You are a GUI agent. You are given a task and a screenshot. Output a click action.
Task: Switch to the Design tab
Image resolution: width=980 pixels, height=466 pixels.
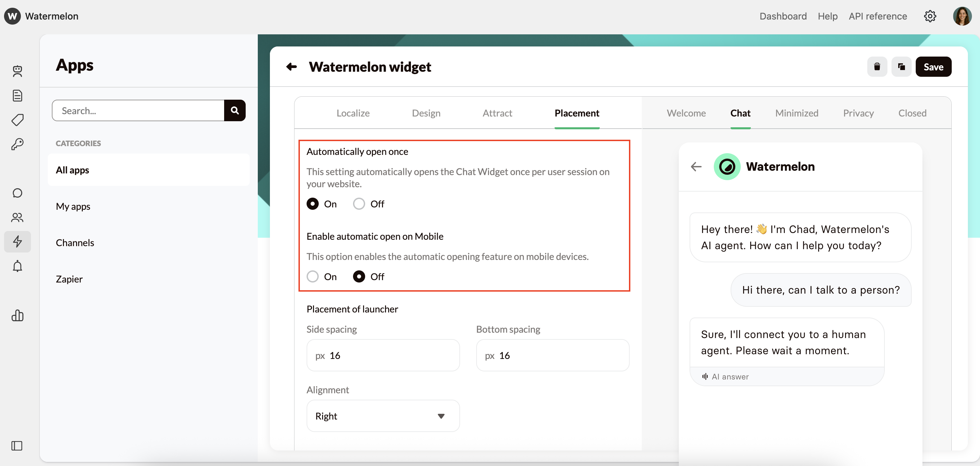pos(426,113)
